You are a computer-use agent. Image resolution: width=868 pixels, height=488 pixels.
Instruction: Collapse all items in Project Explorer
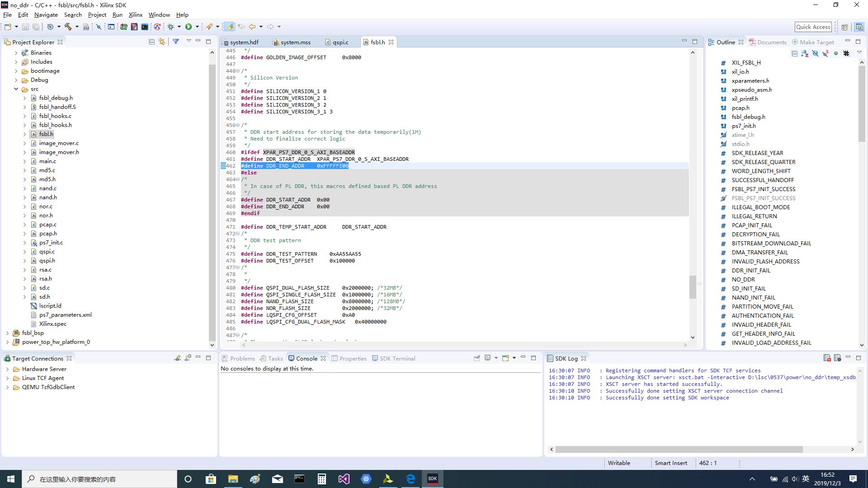coord(151,42)
